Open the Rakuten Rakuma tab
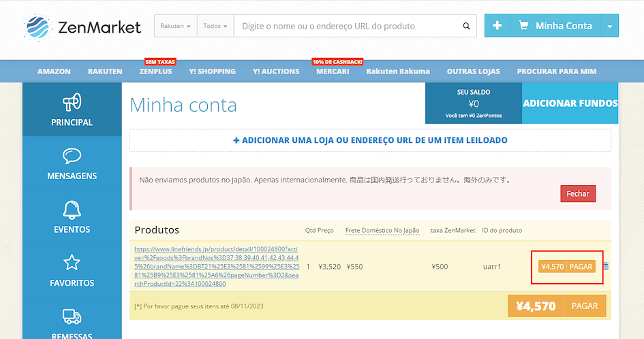 point(398,71)
